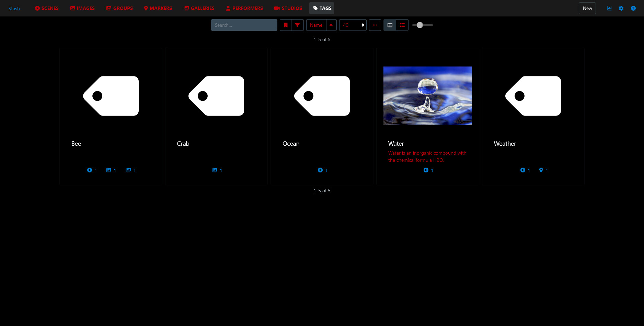Open the Ocean tag thumbnail

(322, 96)
